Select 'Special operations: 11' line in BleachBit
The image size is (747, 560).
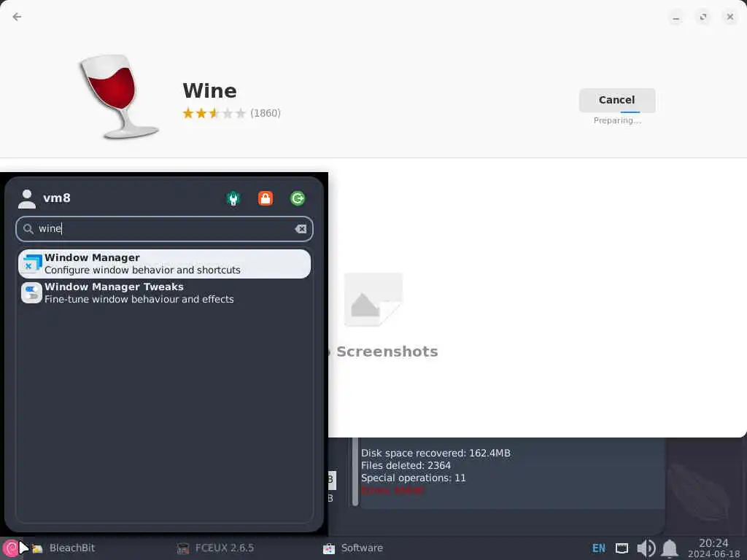pyautogui.click(x=413, y=478)
